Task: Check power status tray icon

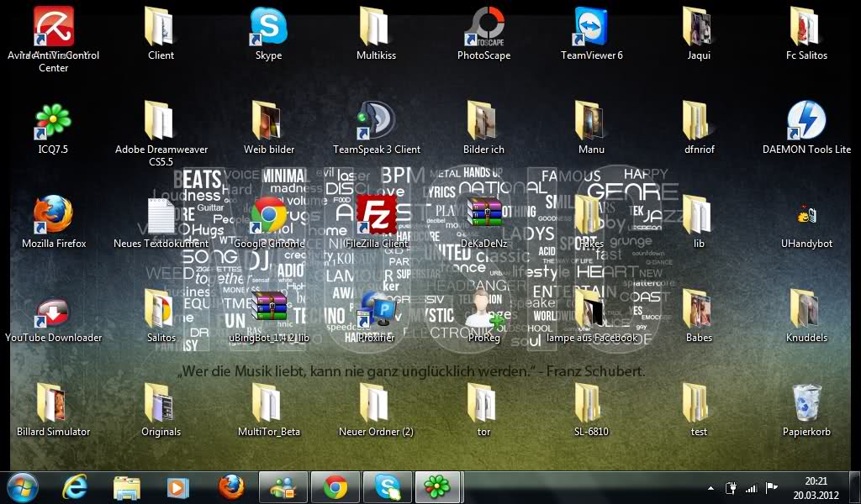Action: [731, 487]
